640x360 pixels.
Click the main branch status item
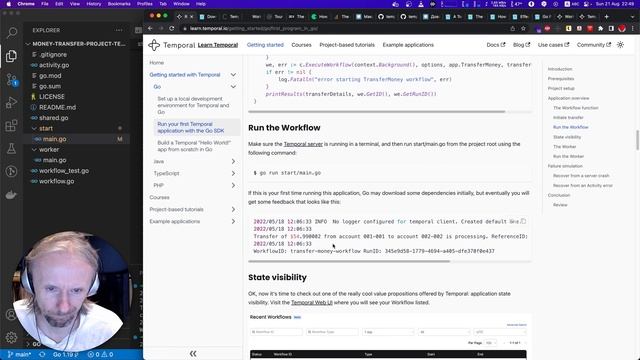pyautogui.click(x=19, y=354)
